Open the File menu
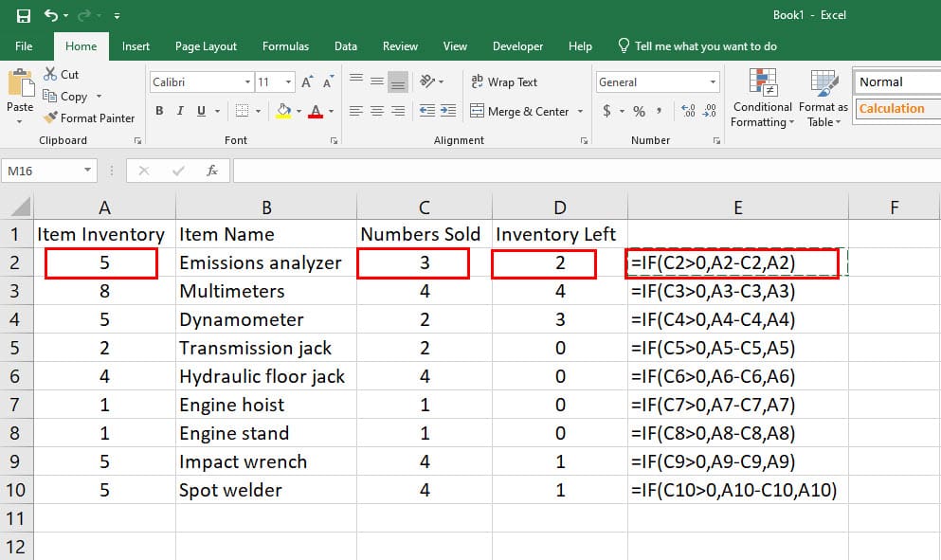This screenshot has height=560, width=941. point(24,46)
